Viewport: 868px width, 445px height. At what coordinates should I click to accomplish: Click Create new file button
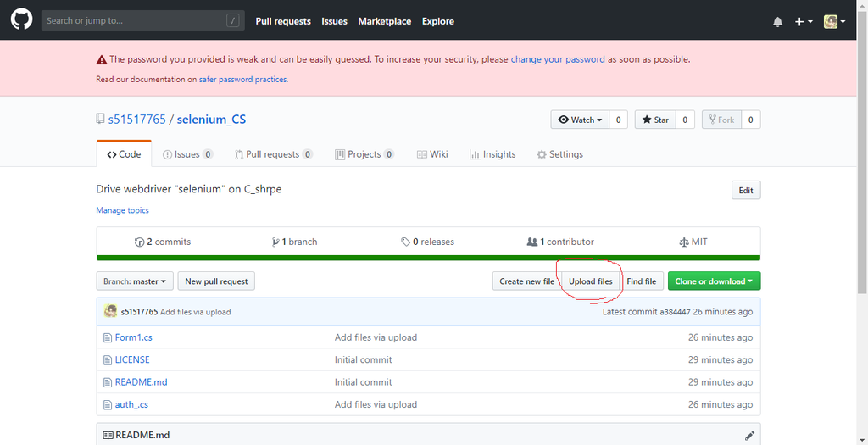point(527,281)
